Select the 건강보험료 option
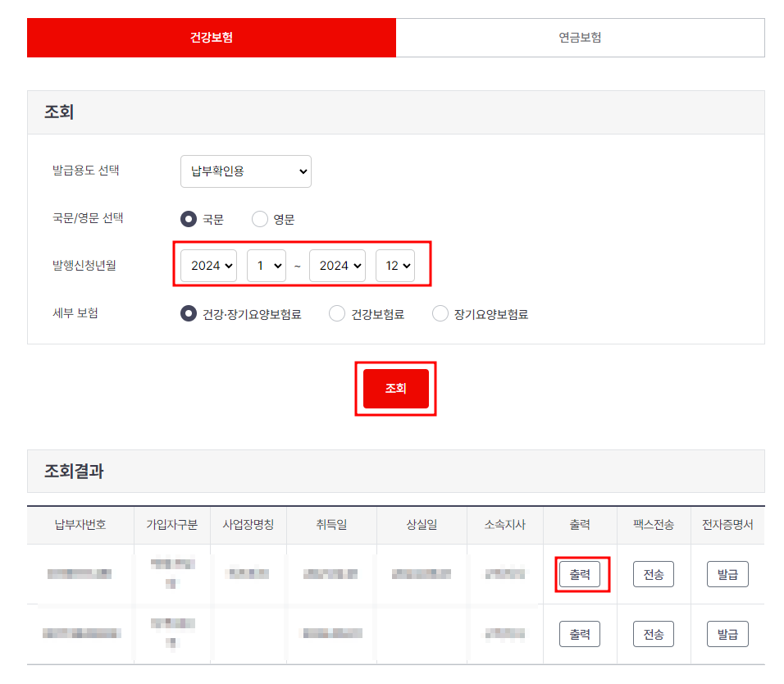784x684 pixels. coord(336,312)
